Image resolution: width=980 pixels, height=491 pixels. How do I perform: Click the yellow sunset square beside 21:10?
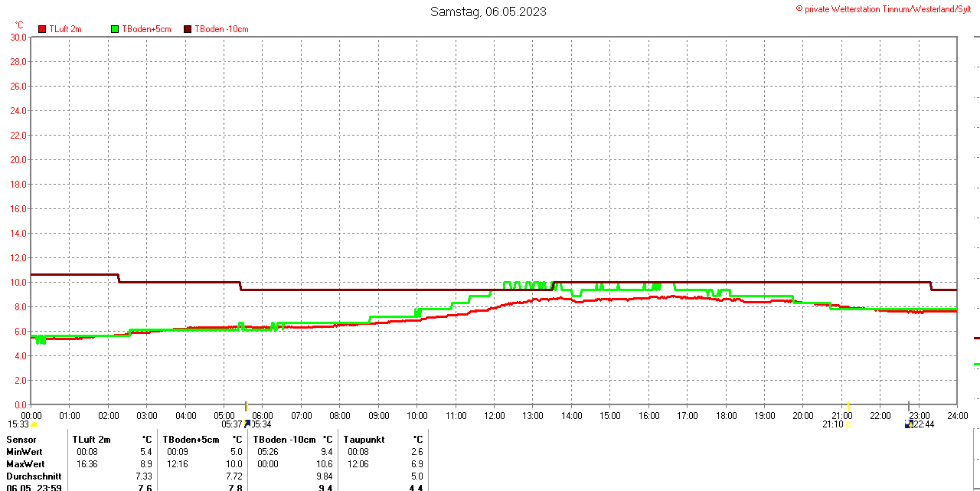click(x=848, y=424)
